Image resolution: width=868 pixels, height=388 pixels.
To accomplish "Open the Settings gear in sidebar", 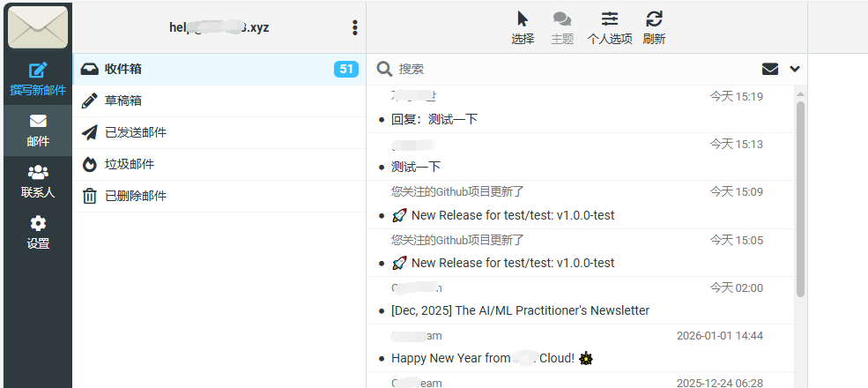I will 37,231.
